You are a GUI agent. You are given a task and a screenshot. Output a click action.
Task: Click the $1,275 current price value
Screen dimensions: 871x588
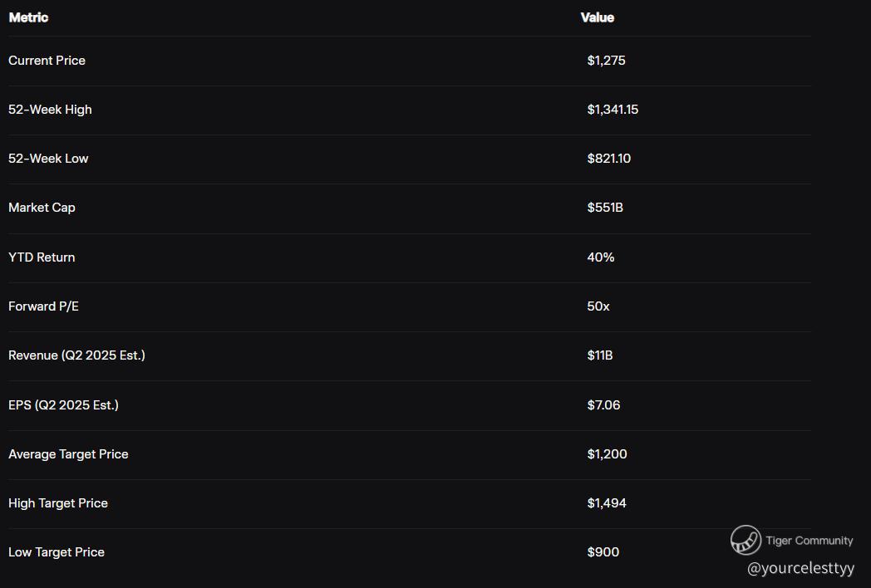(x=606, y=61)
